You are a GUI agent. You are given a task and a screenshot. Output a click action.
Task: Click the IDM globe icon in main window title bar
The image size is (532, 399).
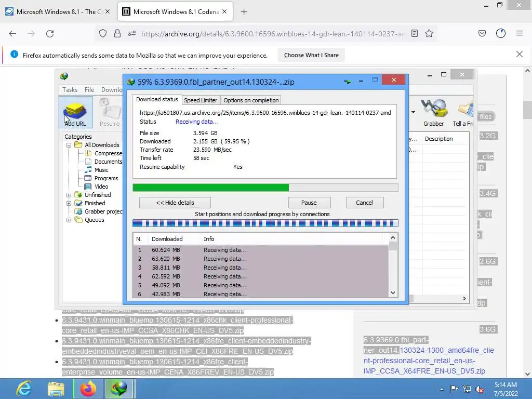64,76
